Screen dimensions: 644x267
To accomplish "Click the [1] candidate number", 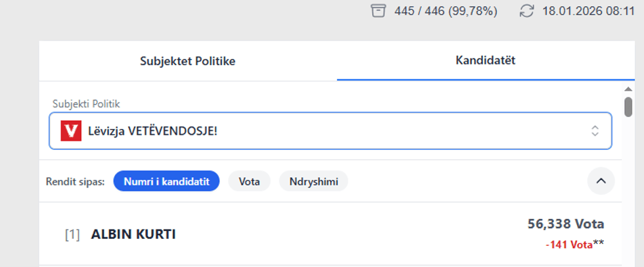I will point(72,234).
